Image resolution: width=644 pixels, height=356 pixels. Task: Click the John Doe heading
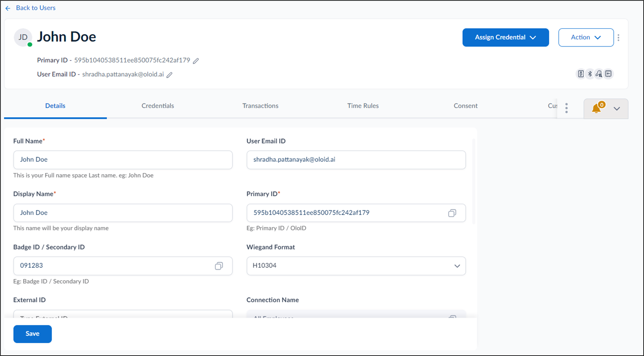click(67, 37)
